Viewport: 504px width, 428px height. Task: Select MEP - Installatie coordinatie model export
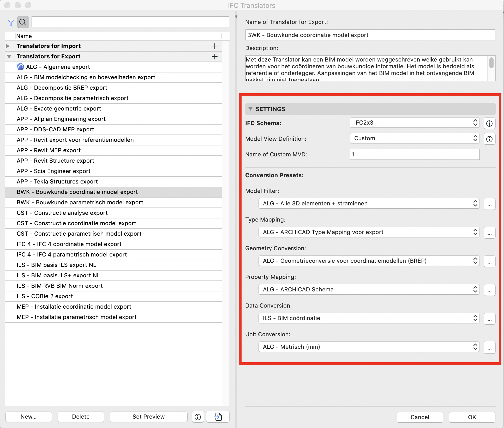point(113,307)
